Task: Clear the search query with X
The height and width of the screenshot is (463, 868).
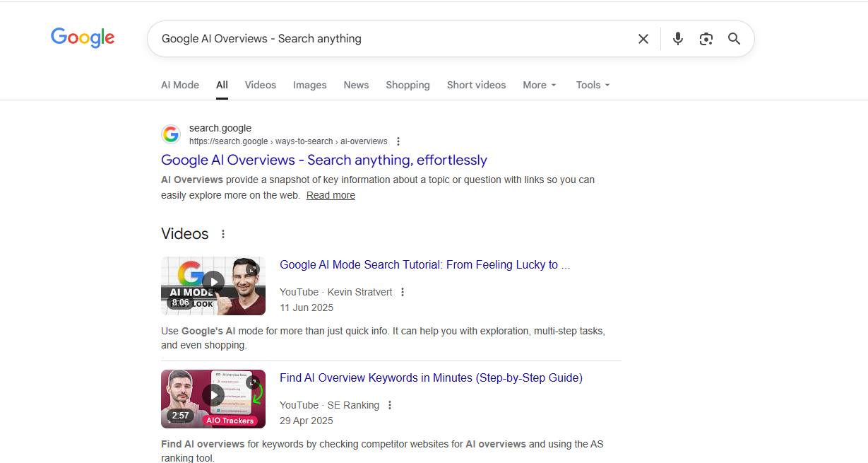Action: point(643,39)
